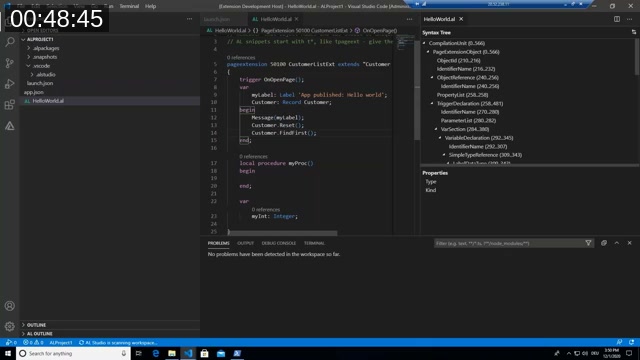This screenshot has height=360, width=640.
Task: Close the HelloWorld.al Syntax Tree tab
Action: pyautogui.click(x=461, y=19)
